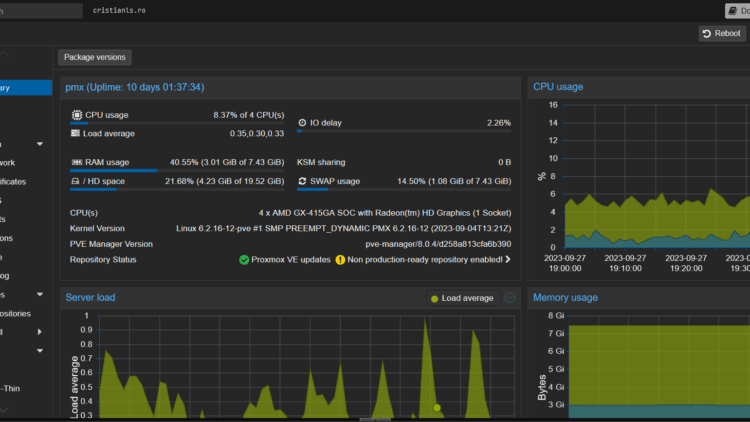Click the reboot arrow icon

[707, 33]
